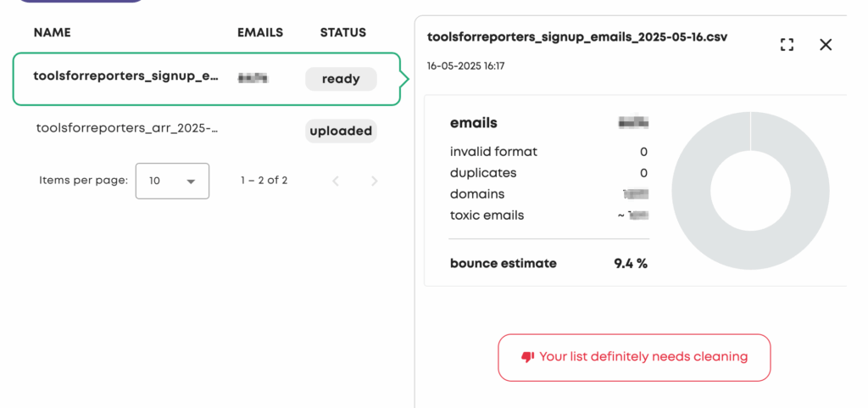868x408 pixels.
Task: Open the Items per page dropdown
Action: click(x=172, y=181)
